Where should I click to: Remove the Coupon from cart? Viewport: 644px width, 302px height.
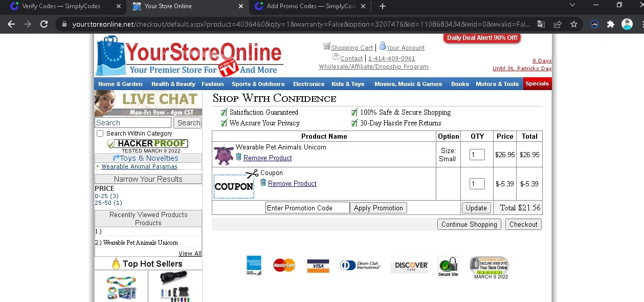point(292,183)
